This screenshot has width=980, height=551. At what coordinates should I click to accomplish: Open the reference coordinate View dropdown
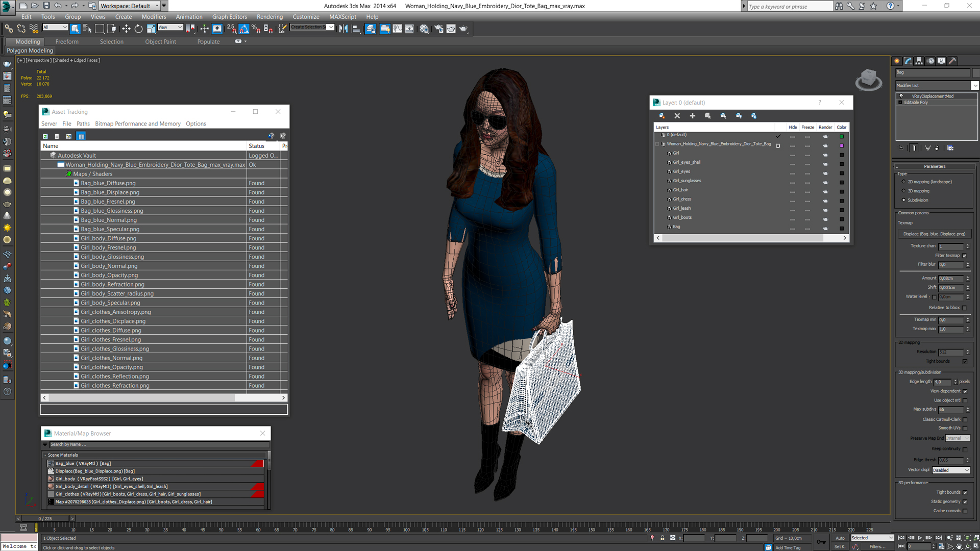(x=170, y=28)
